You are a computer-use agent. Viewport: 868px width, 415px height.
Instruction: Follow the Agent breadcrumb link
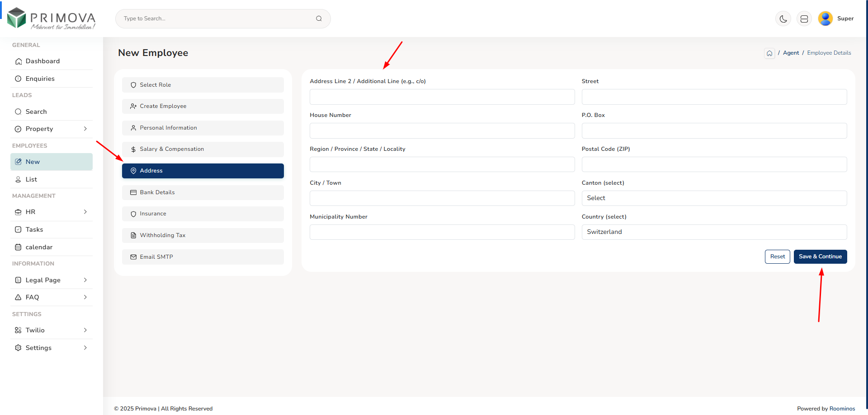pyautogui.click(x=791, y=53)
